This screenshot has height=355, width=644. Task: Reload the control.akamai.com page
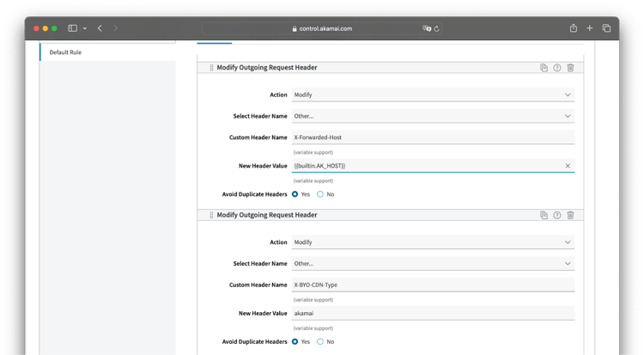(x=436, y=28)
